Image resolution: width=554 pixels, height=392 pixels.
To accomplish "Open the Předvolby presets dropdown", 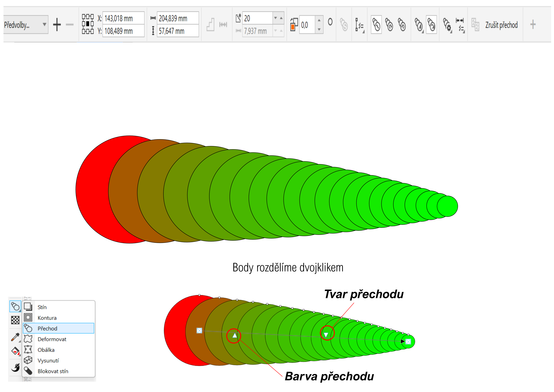I will click(x=26, y=25).
